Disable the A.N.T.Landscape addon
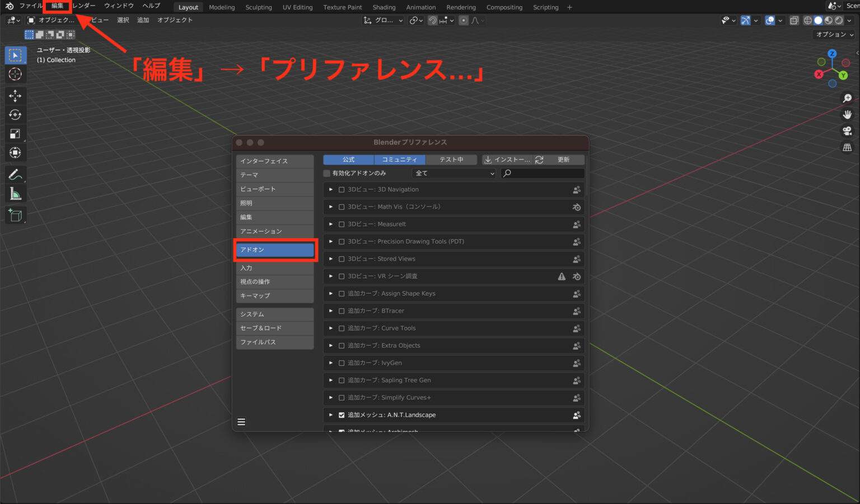Screen dimensions: 860x504 tap(342, 415)
